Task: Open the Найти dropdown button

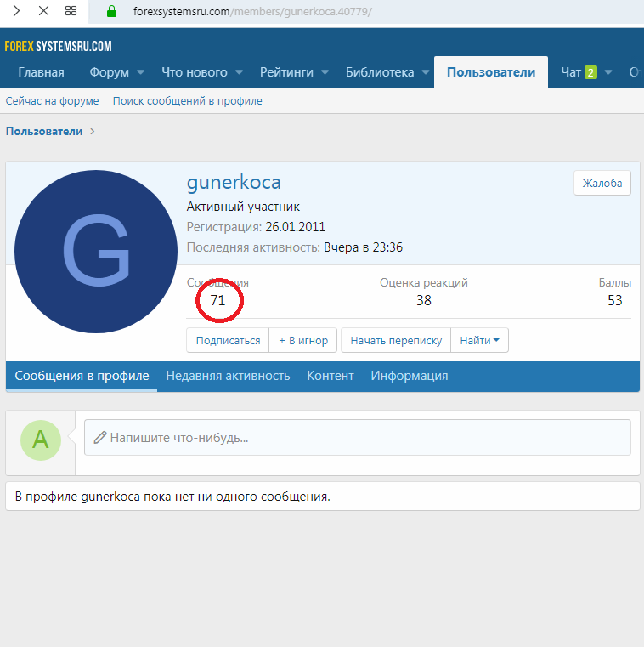Action: pos(479,340)
